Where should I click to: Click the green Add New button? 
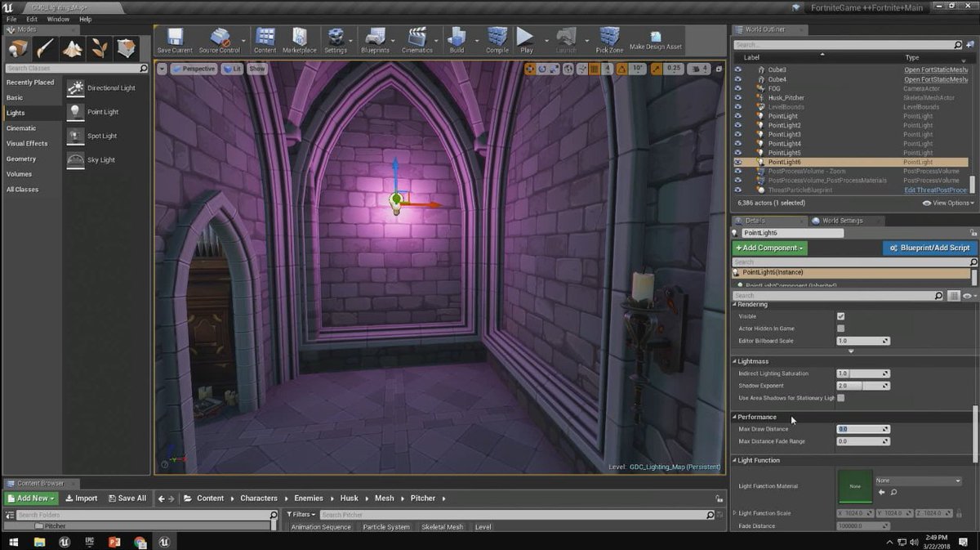(31, 498)
